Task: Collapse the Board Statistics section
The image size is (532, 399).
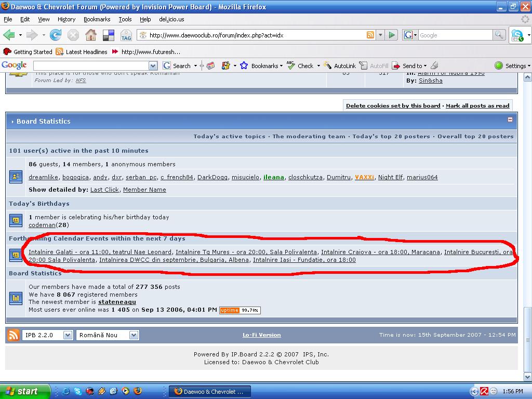Action: tap(510, 119)
